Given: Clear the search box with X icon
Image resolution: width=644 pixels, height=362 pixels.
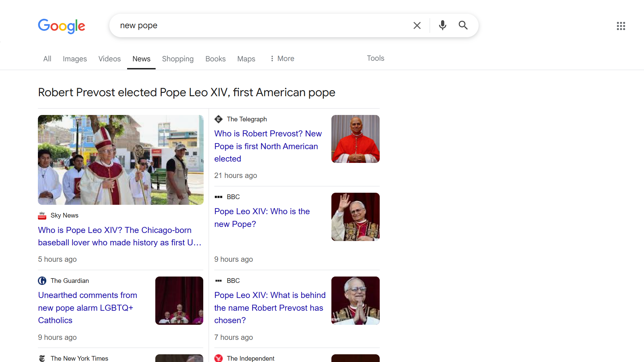Looking at the screenshot, I should click(417, 25).
